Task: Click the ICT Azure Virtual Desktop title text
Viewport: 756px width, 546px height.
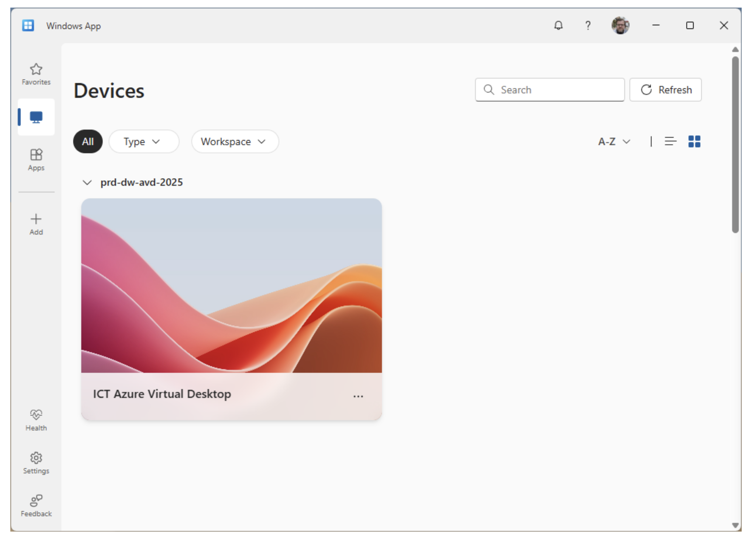Action: [x=162, y=394]
